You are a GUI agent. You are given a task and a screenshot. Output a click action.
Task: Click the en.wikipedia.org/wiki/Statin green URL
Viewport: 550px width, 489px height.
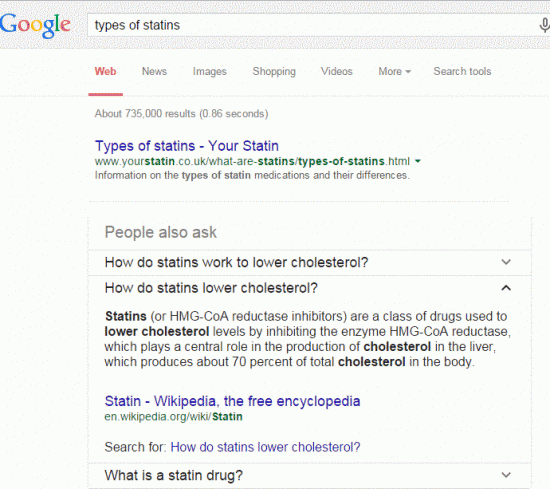[x=173, y=417]
